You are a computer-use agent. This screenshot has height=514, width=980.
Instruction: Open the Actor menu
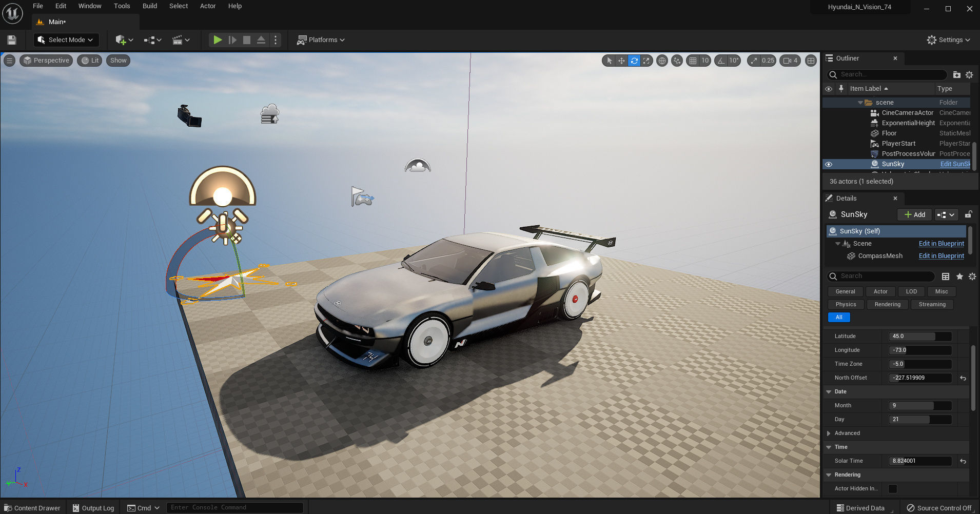click(x=208, y=6)
